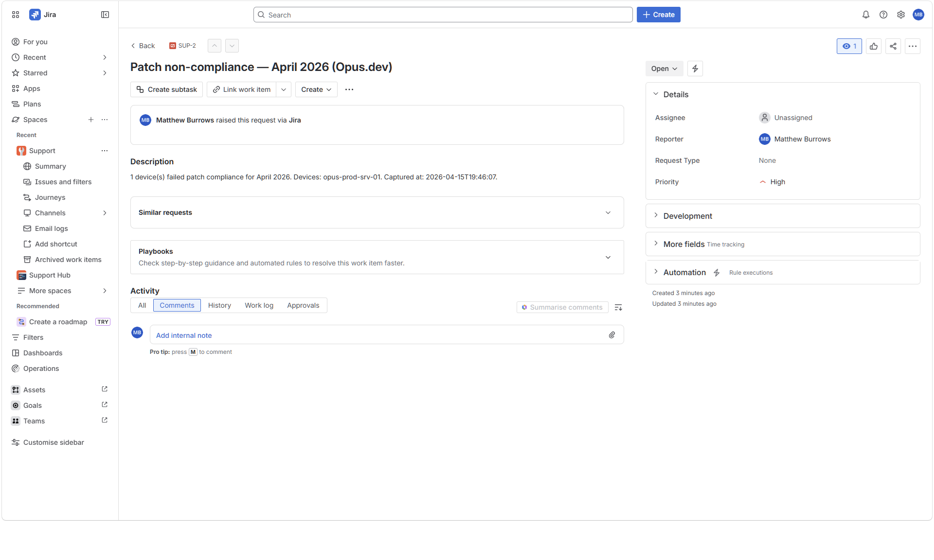This screenshot has width=934, height=560.
Task: Change the Unassigned assignee field
Action: point(786,118)
